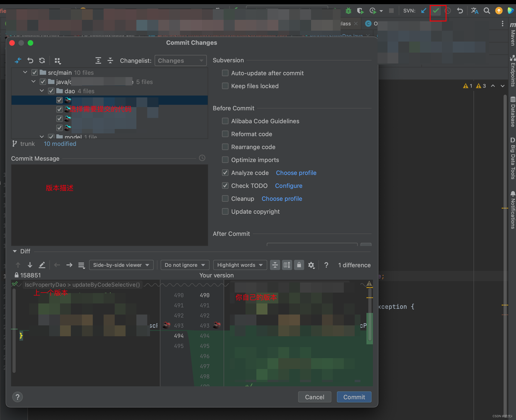Click the Configure link next to Check TODO
Viewport: 516px width, 420px height.
click(x=289, y=186)
